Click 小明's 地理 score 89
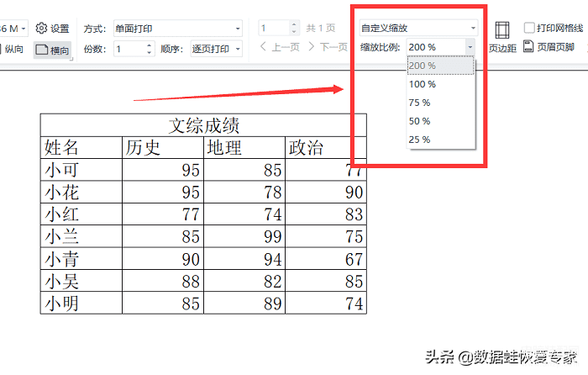The image size is (588, 375). tap(244, 303)
